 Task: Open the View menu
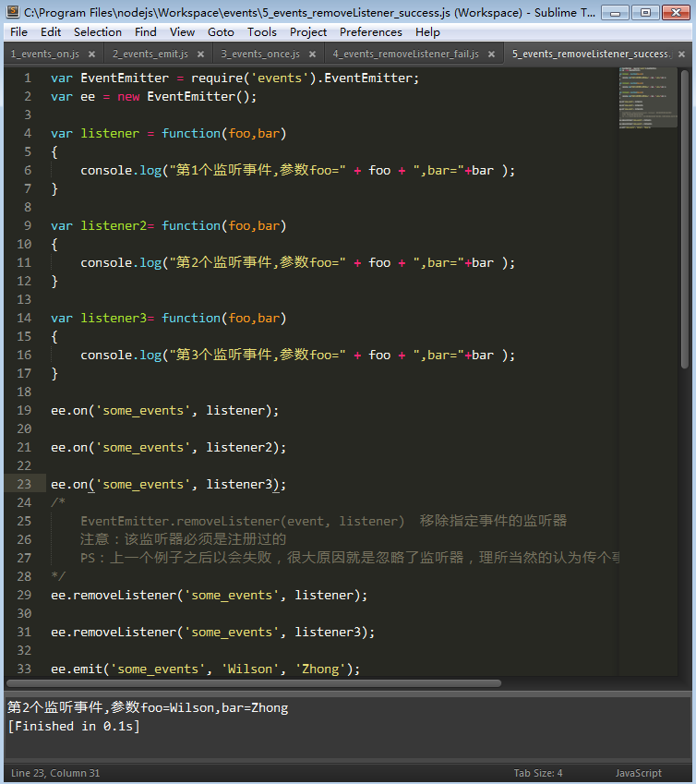tap(182, 32)
